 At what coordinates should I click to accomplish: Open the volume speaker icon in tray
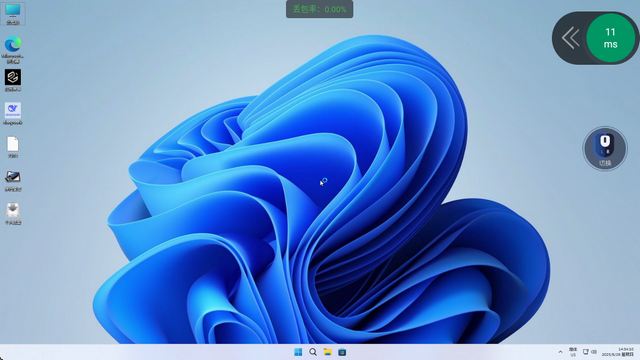[x=594, y=351]
